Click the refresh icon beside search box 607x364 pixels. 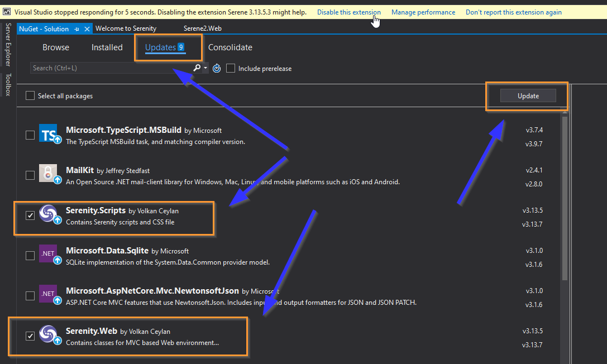tap(217, 69)
